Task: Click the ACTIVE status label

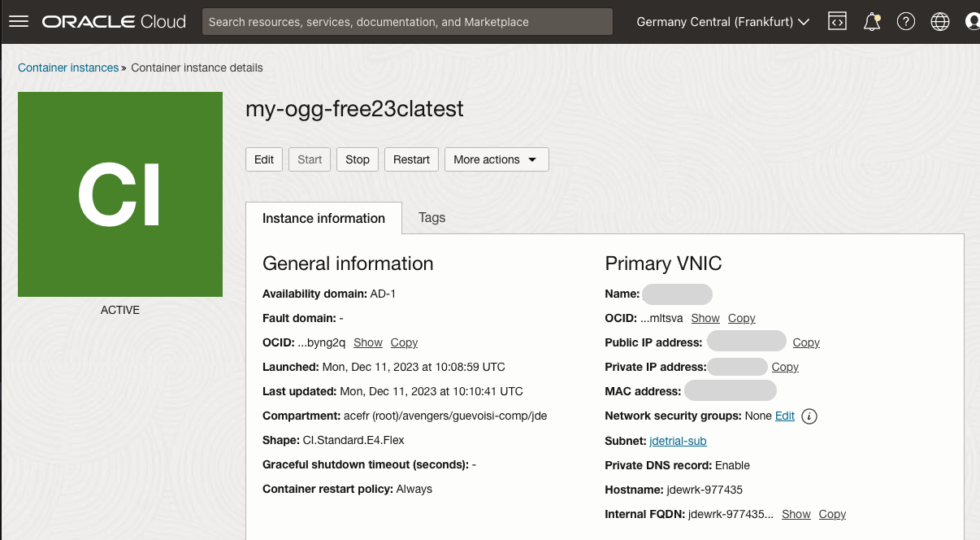Action: (x=120, y=310)
